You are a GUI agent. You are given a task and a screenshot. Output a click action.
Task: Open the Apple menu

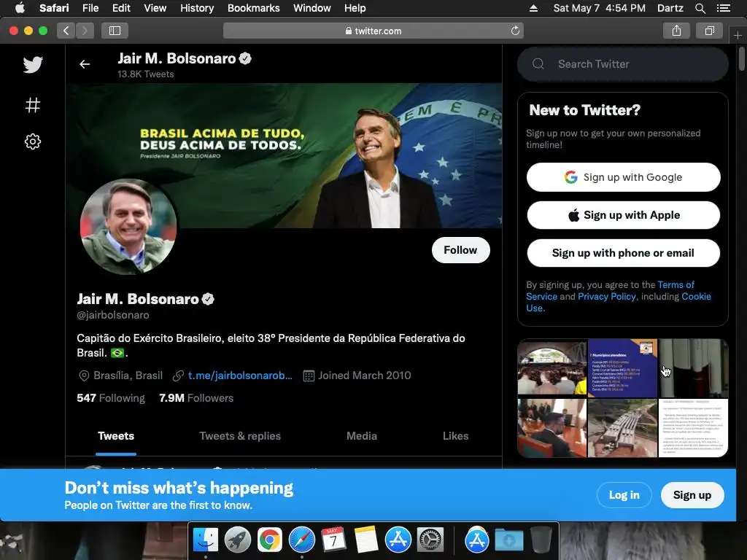pyautogui.click(x=20, y=8)
